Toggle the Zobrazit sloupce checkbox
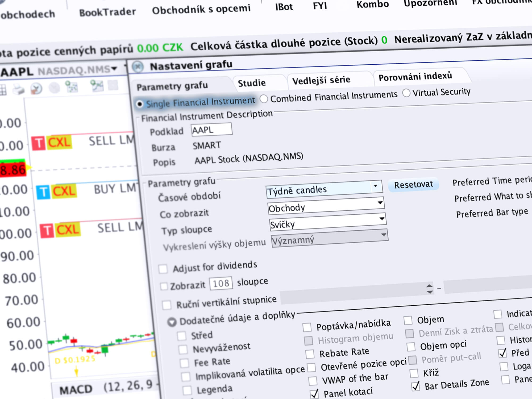Image resolution: width=532 pixels, height=399 pixels. [x=164, y=286]
